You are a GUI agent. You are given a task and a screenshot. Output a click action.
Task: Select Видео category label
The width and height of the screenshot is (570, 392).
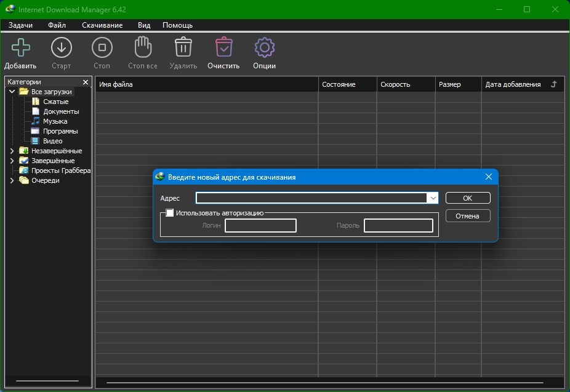[53, 141]
